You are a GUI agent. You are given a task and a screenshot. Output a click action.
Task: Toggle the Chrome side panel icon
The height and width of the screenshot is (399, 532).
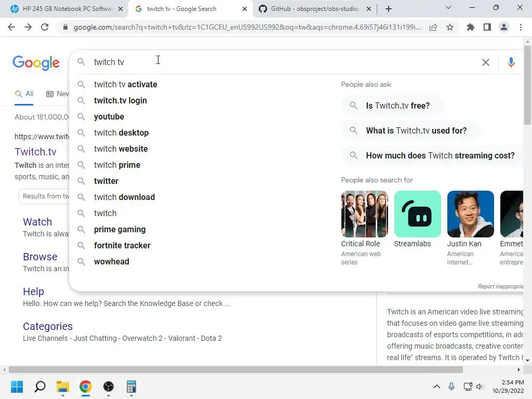(x=487, y=27)
